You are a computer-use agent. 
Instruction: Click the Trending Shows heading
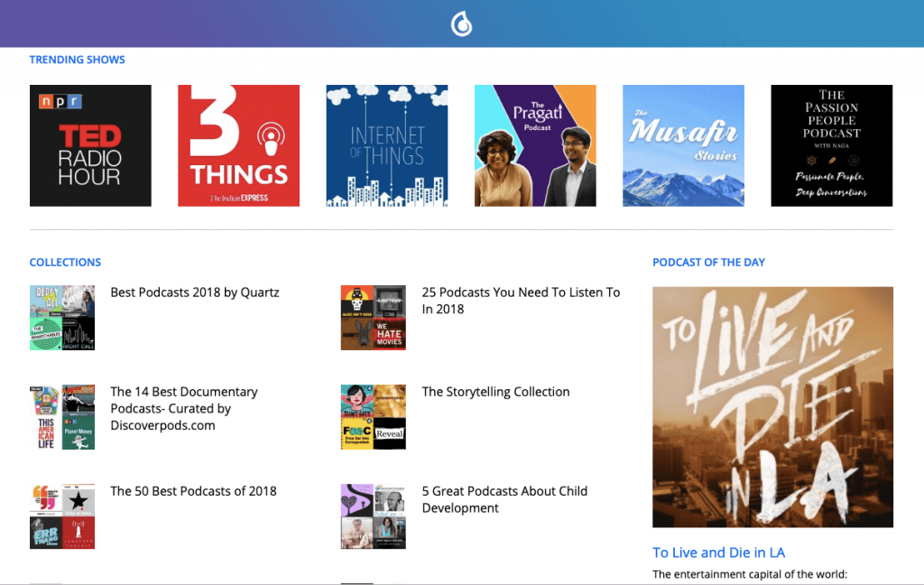click(x=78, y=60)
